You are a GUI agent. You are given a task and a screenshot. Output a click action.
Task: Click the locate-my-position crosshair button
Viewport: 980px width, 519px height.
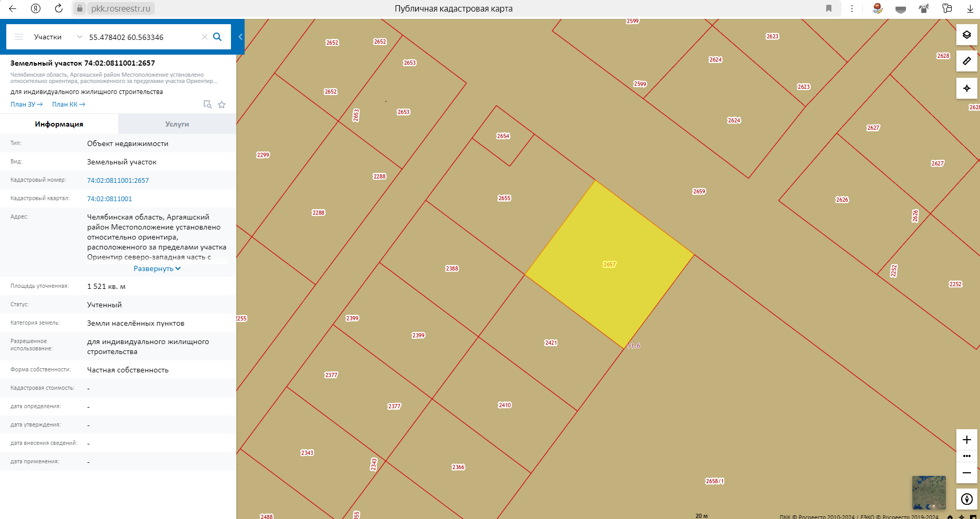[966, 88]
